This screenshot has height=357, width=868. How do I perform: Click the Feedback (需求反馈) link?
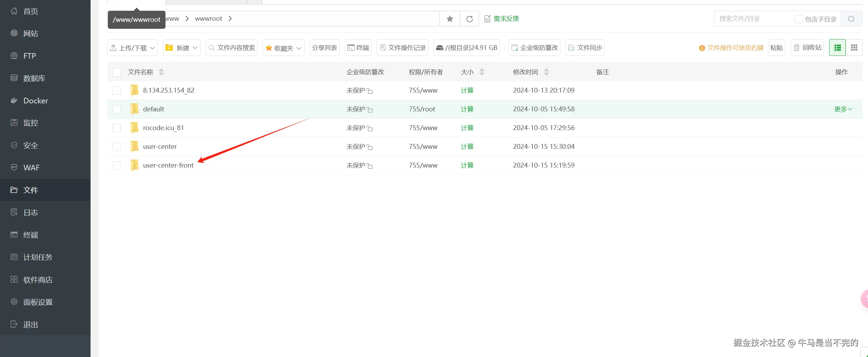pos(502,19)
